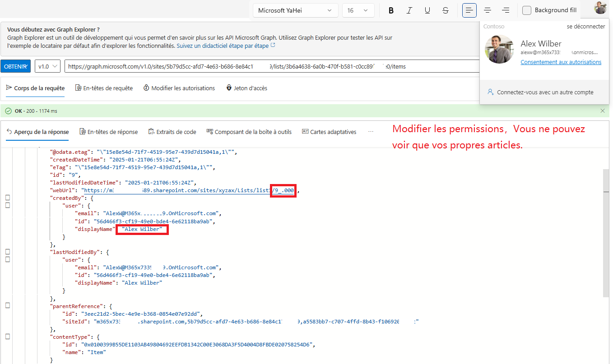The height and width of the screenshot is (364, 613).
Task: Select Extraits de code tab
Action: click(172, 132)
